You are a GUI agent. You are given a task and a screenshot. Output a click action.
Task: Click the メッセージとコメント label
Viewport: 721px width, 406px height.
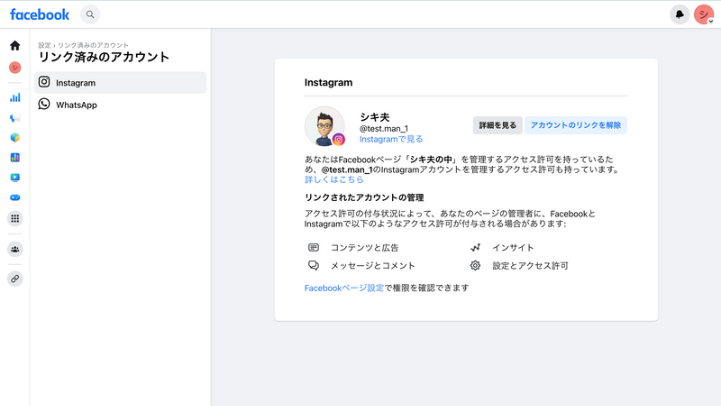tap(373, 265)
